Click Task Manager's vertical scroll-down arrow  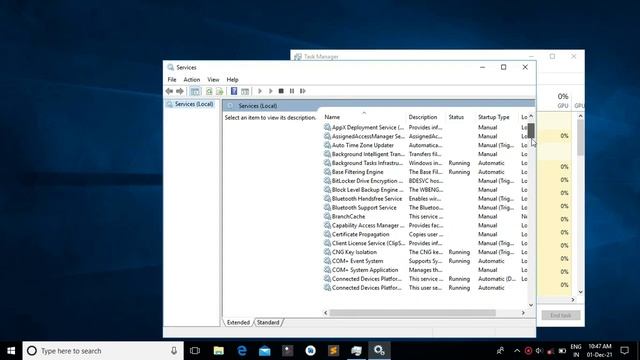pos(580,292)
